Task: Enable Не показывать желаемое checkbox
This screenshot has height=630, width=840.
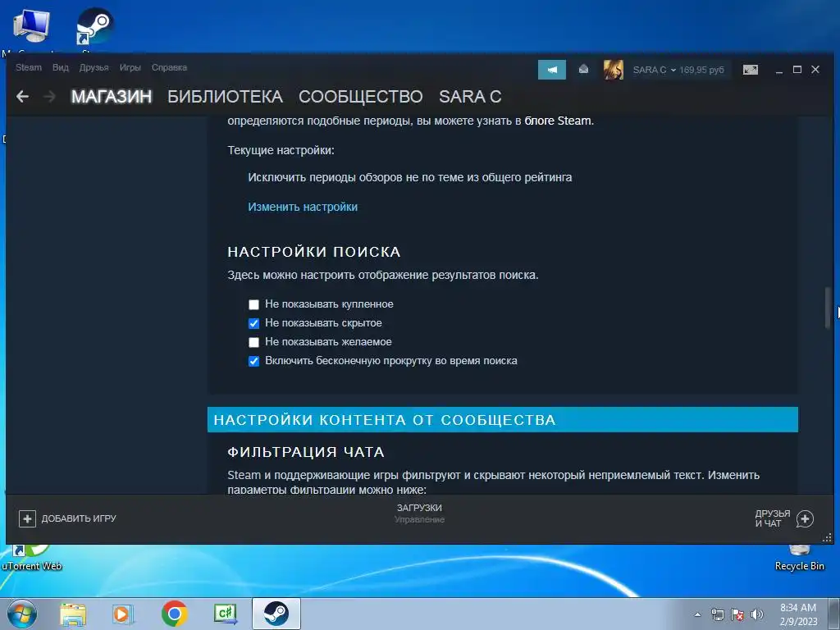Action: 254,342
